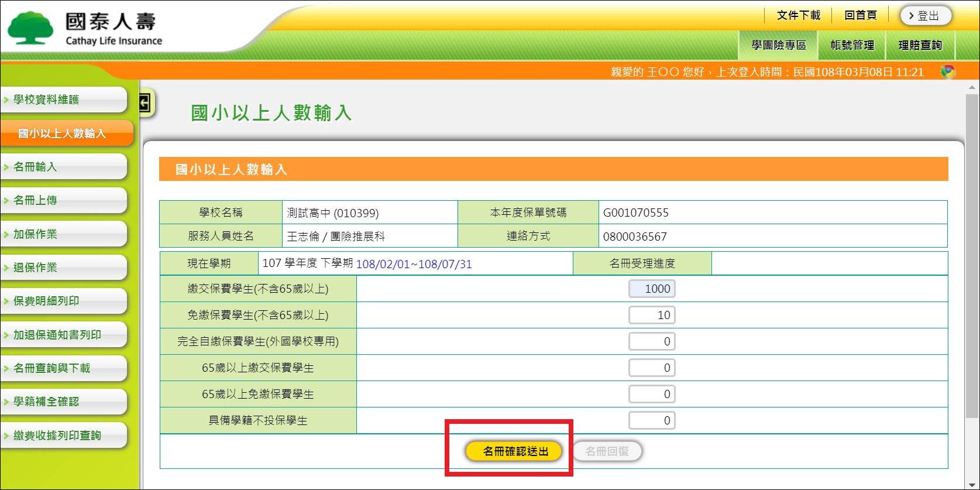Open the 帳號管理 tab
Screen dimensions: 980x490
pyautogui.click(x=852, y=45)
